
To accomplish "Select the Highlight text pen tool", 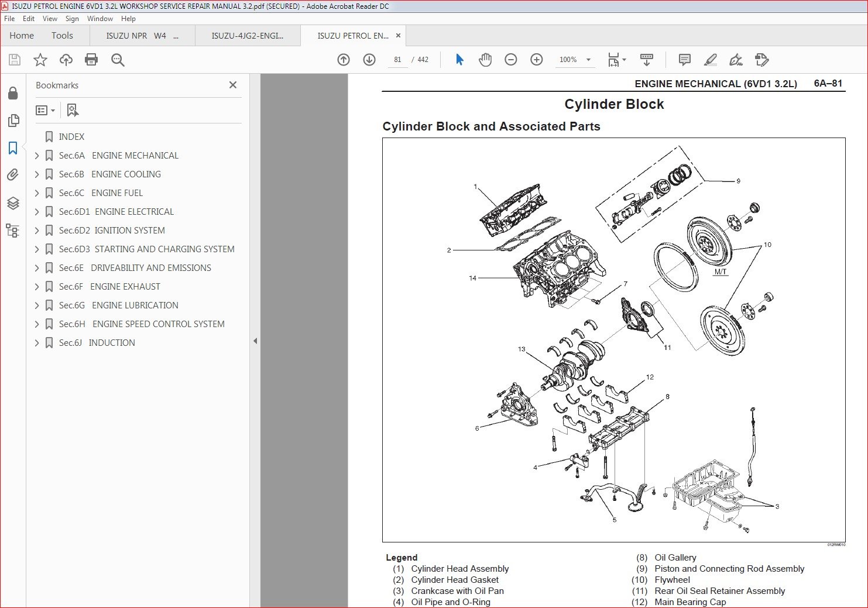I will click(710, 60).
